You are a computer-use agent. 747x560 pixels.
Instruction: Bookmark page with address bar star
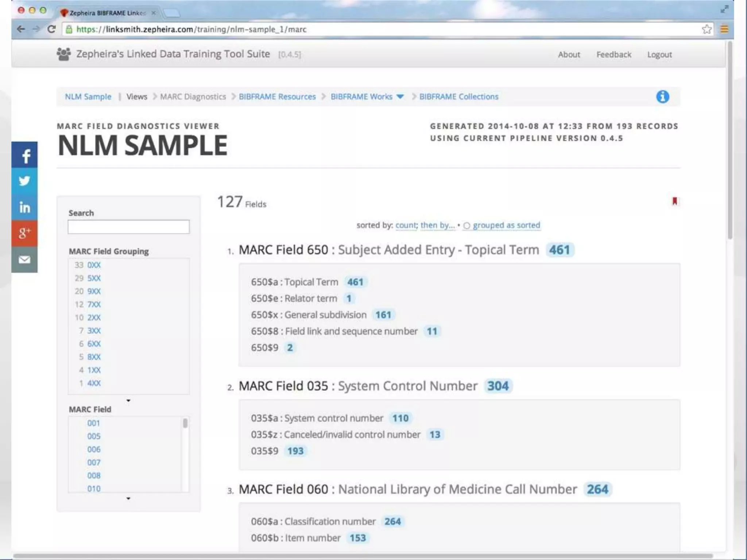pyautogui.click(x=707, y=29)
